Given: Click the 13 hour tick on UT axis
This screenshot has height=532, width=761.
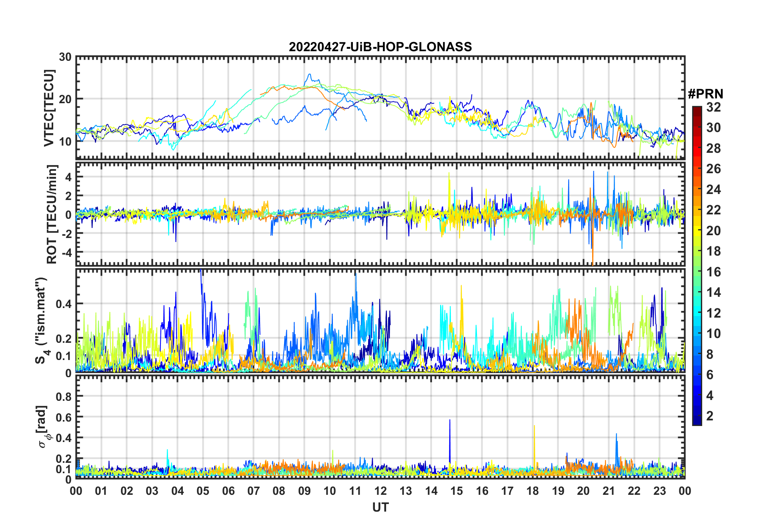Looking at the screenshot, I should pos(406,491).
